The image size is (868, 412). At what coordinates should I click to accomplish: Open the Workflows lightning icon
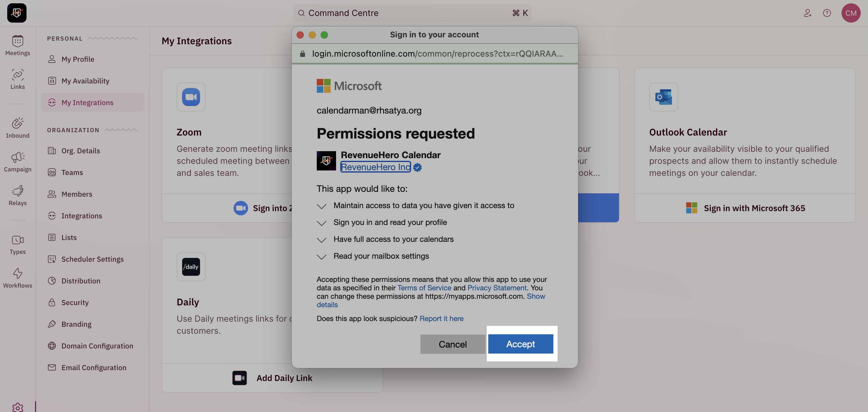17,273
